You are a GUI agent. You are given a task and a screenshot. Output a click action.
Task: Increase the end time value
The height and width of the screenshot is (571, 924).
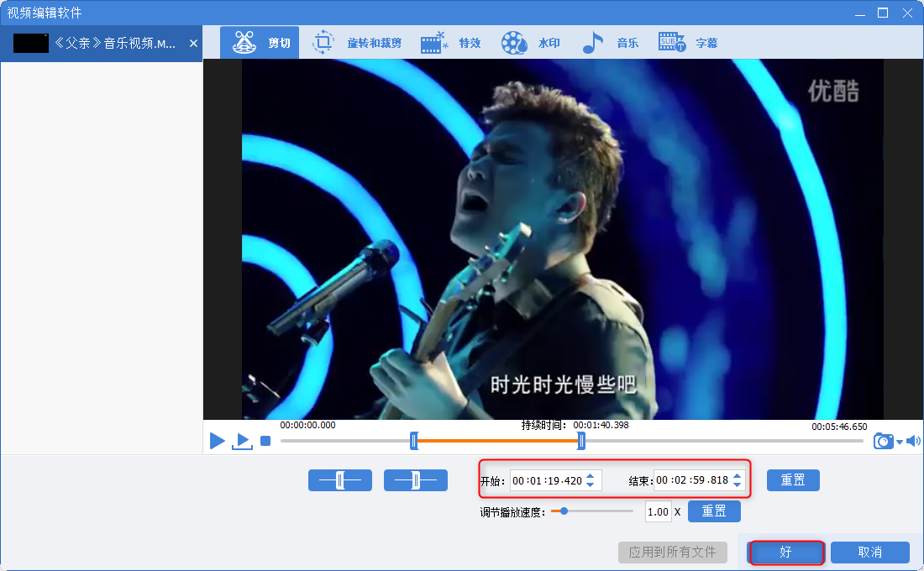[x=738, y=475]
